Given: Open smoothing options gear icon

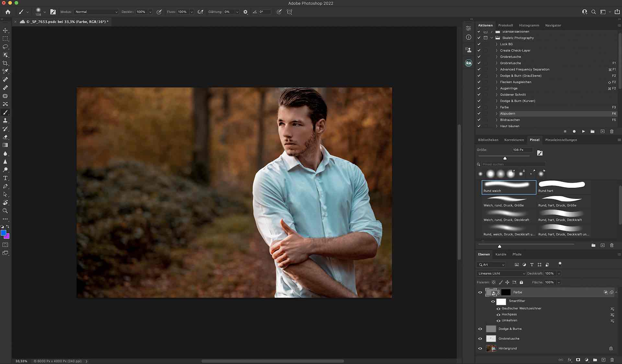Looking at the screenshot, I should (x=246, y=12).
